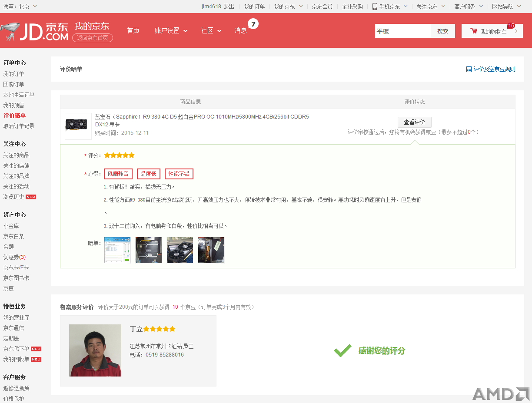Click username jlm4618
This screenshot has height=403, width=532.
211,7
